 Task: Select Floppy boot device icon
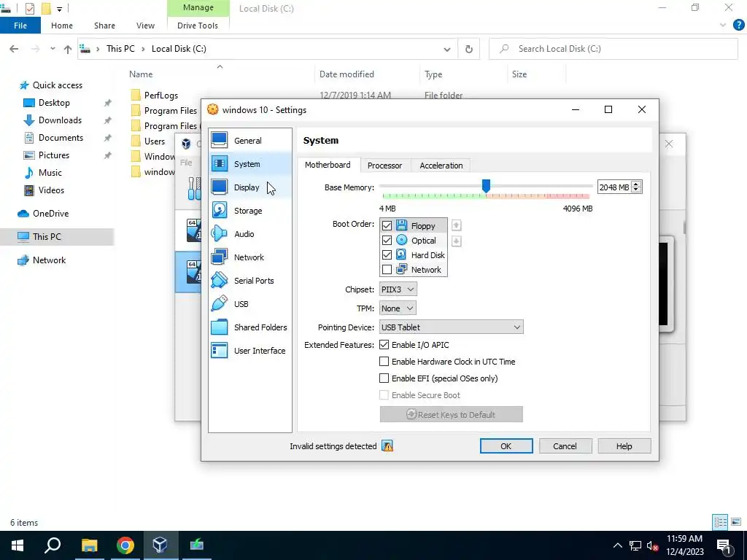point(402,225)
